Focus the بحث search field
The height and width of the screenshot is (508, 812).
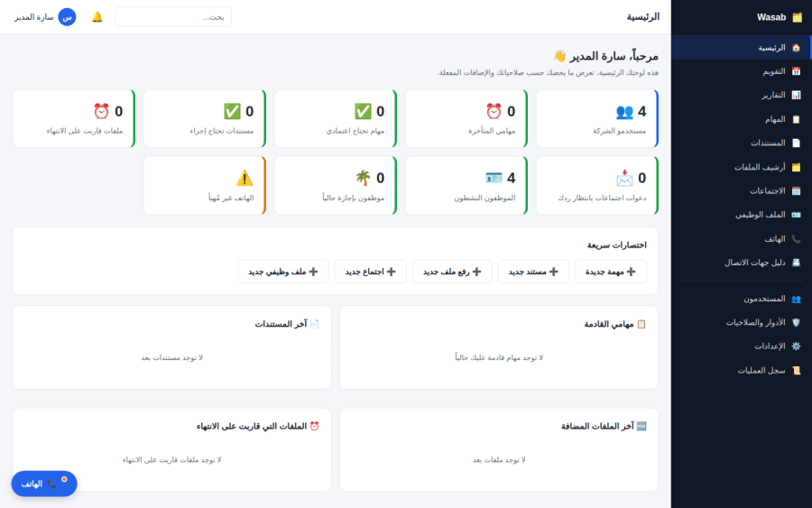[173, 17]
